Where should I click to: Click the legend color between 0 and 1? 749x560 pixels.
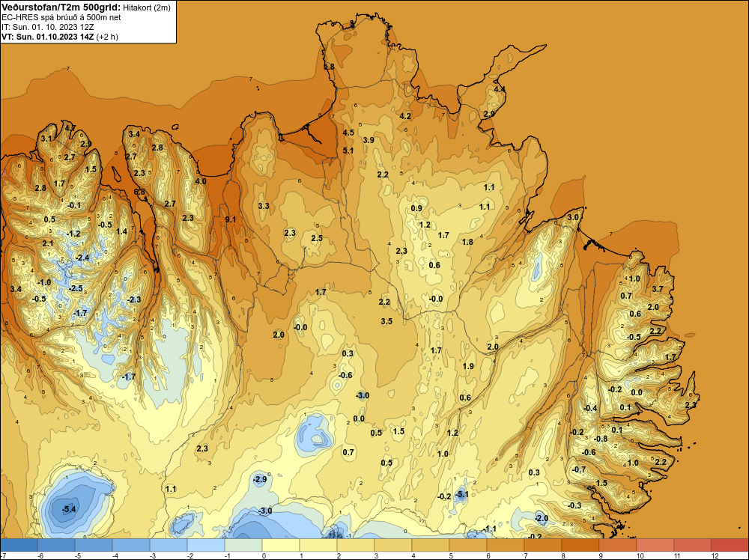click(x=281, y=545)
